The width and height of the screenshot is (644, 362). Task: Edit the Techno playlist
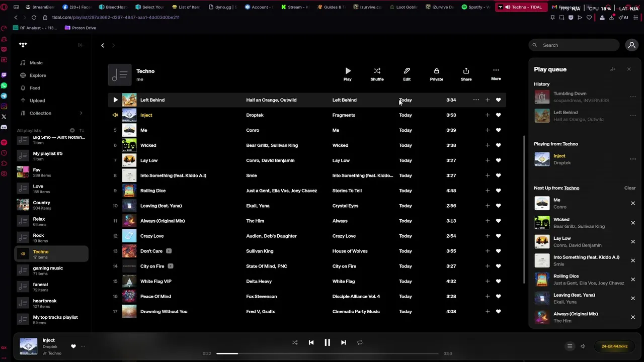coord(407,74)
